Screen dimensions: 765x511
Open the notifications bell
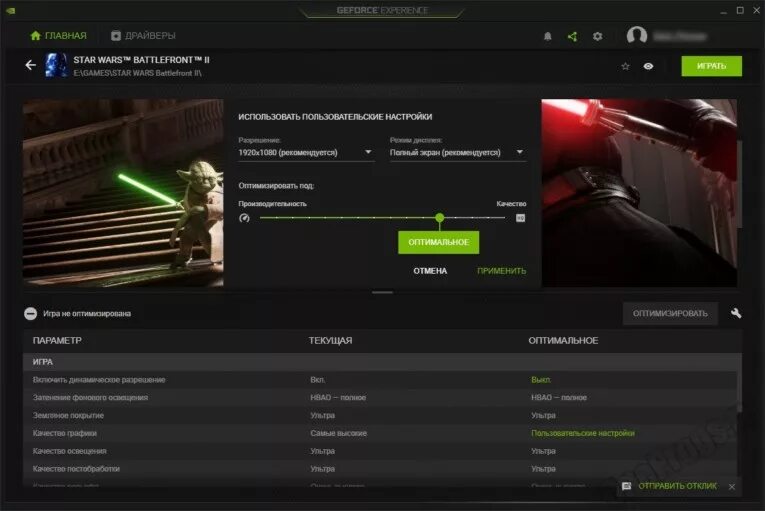tap(547, 36)
